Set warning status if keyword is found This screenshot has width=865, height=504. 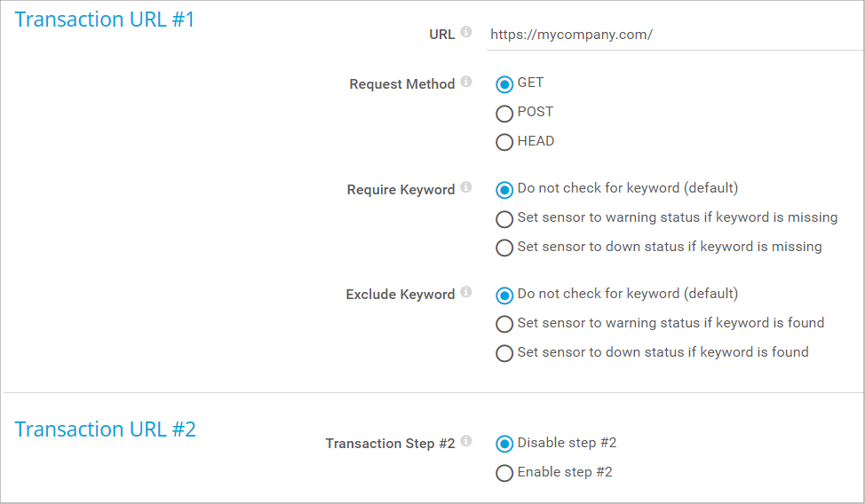pos(504,324)
